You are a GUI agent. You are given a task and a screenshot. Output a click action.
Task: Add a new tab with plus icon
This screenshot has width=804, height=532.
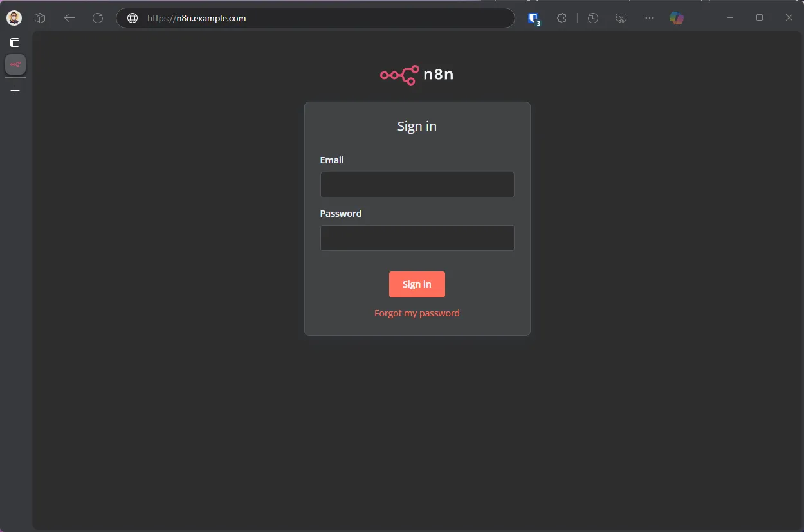(x=15, y=91)
